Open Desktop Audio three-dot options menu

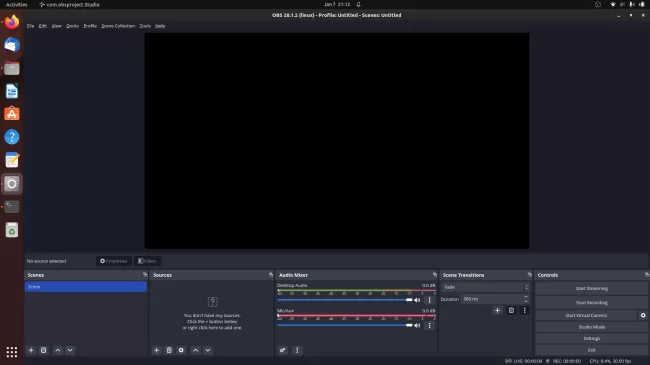tap(429, 300)
